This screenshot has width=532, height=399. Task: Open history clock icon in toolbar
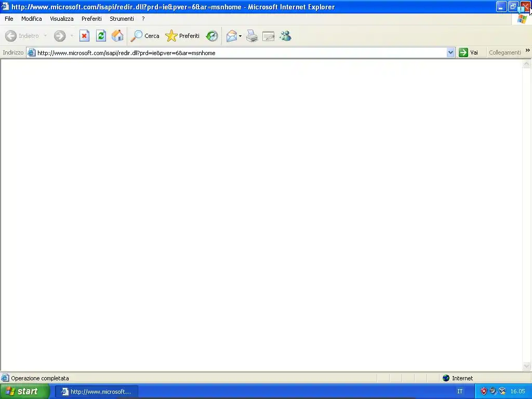tap(212, 36)
